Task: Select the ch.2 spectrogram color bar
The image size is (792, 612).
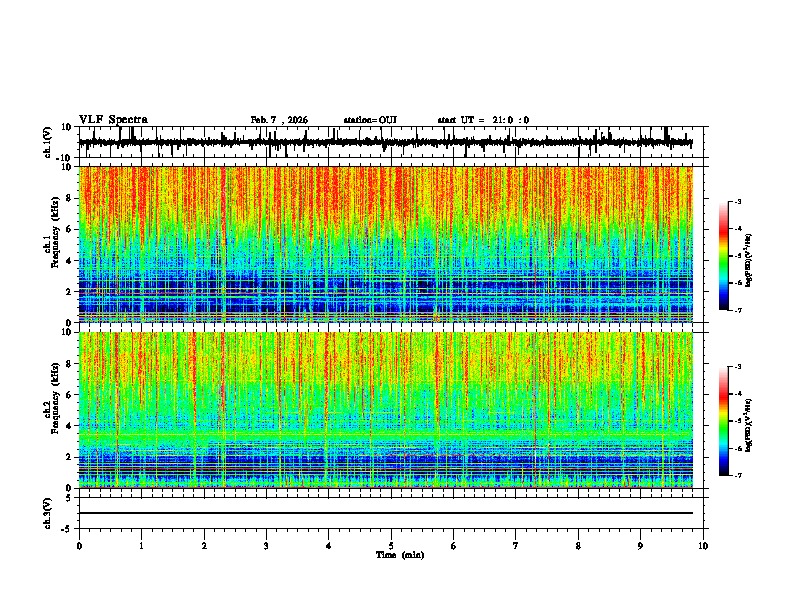Action: point(723,421)
